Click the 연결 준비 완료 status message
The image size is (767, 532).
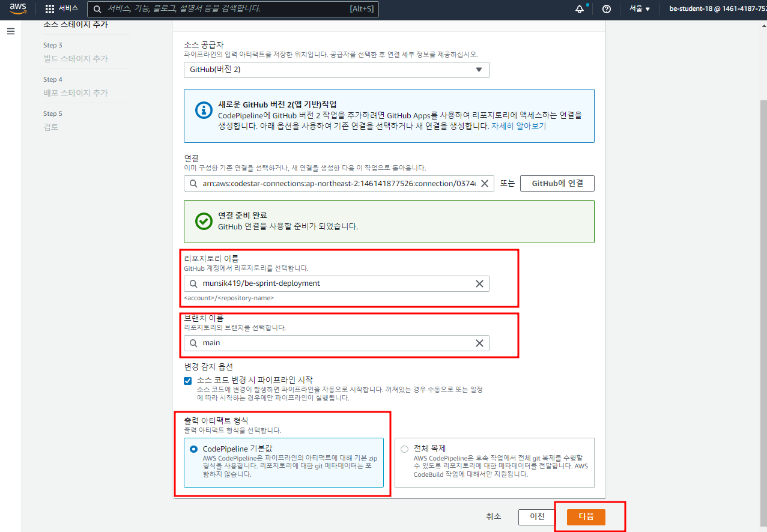click(389, 221)
